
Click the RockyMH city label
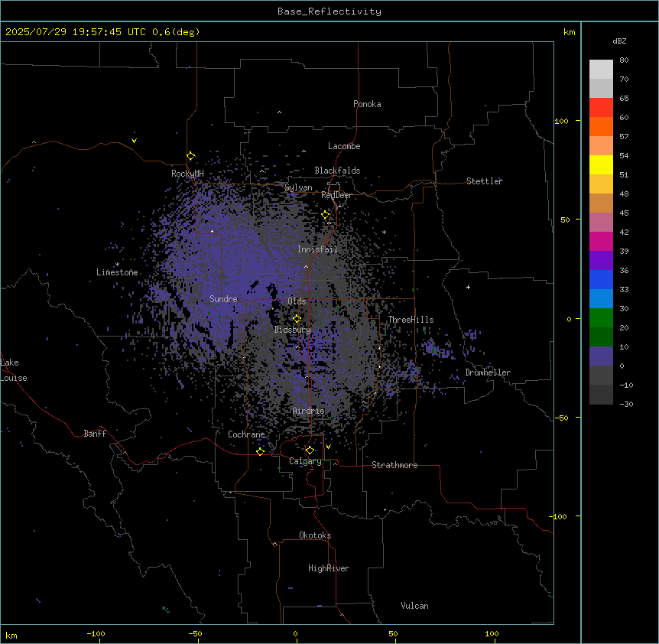187,174
